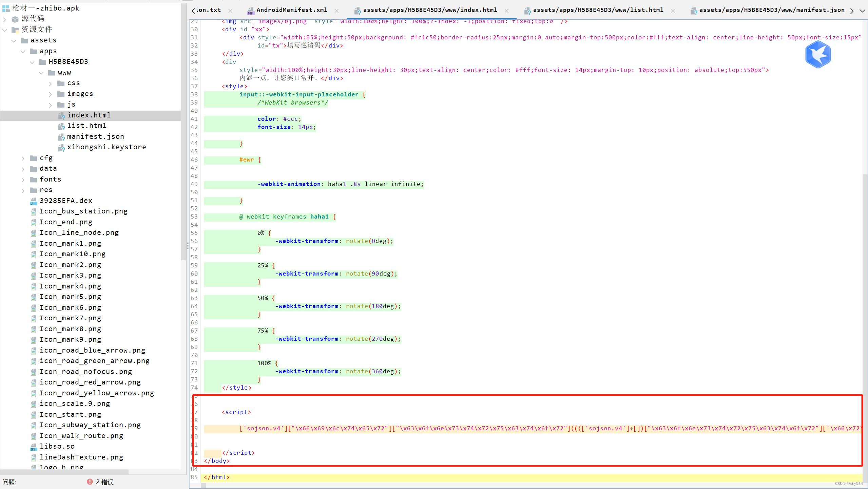868x489 pixels.
Task: Select manifest.json in the file tree
Action: tap(95, 136)
